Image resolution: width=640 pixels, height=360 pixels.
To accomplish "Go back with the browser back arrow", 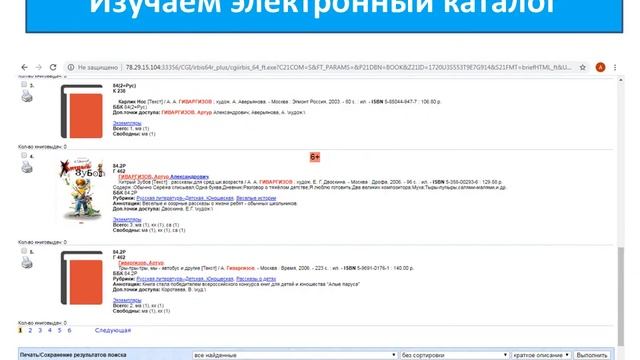I will [24, 67].
